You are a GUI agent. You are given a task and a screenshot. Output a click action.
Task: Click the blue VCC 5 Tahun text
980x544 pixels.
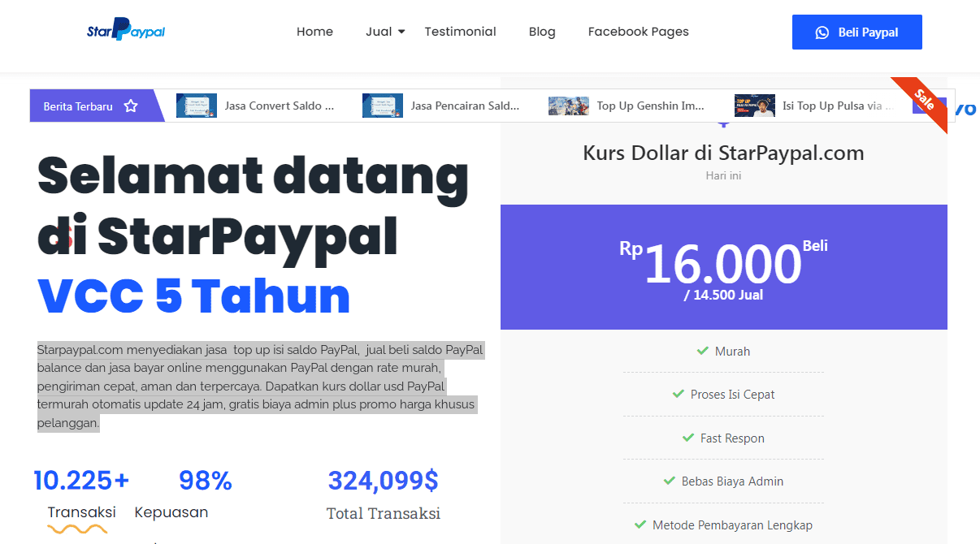[x=194, y=296]
